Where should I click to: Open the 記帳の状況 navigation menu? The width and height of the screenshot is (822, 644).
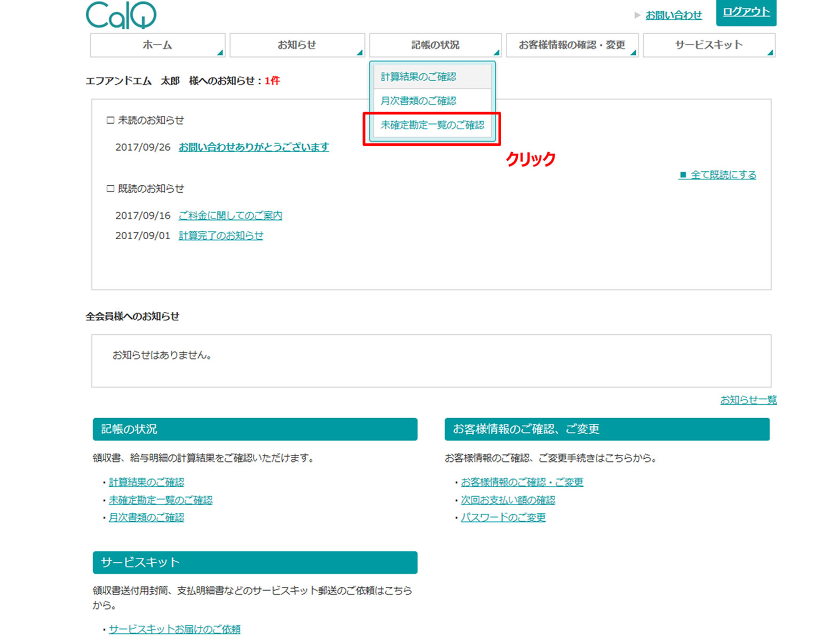coord(435,45)
